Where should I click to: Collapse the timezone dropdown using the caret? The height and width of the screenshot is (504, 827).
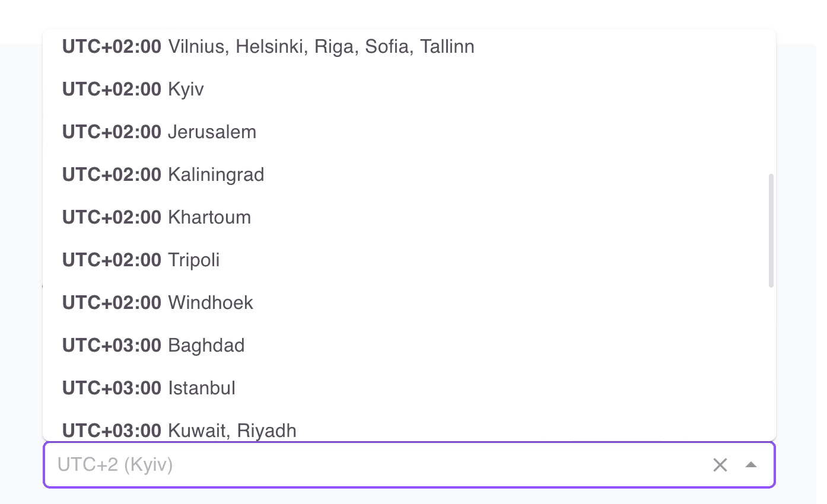pyautogui.click(x=750, y=465)
